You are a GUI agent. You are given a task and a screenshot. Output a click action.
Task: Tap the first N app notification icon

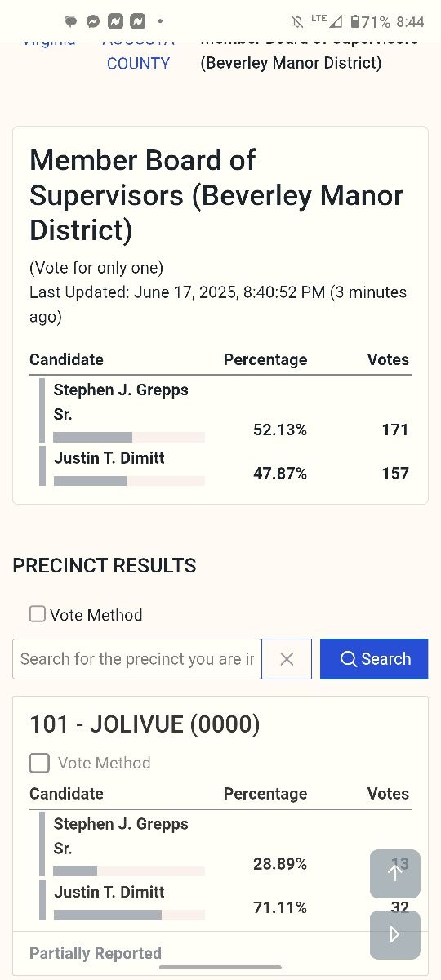[x=115, y=22]
